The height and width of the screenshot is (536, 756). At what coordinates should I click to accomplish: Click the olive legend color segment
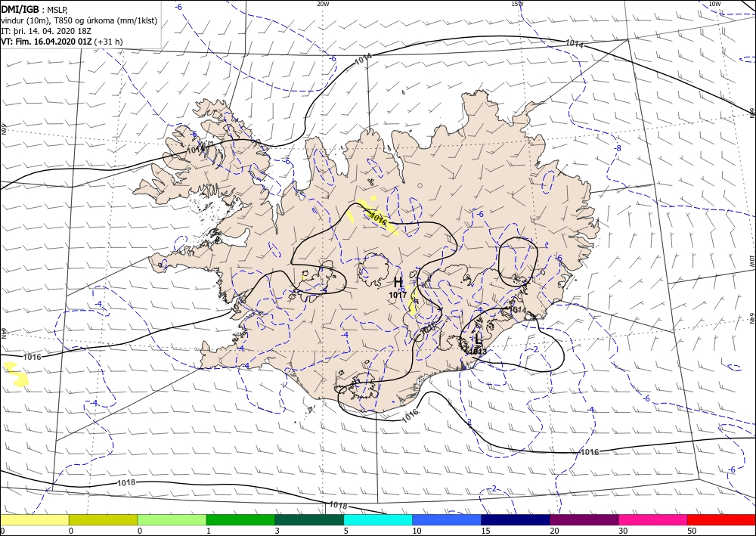point(103,520)
